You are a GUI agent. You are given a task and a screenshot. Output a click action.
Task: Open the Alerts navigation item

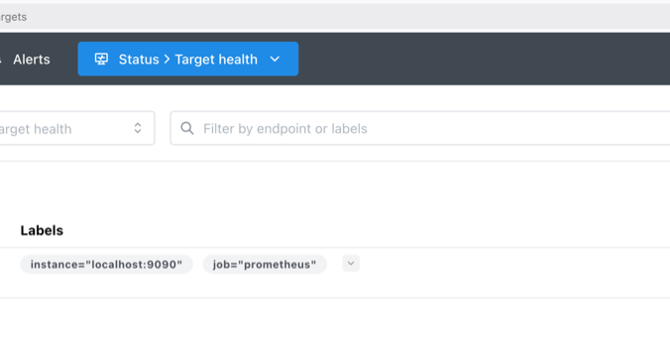(x=31, y=59)
